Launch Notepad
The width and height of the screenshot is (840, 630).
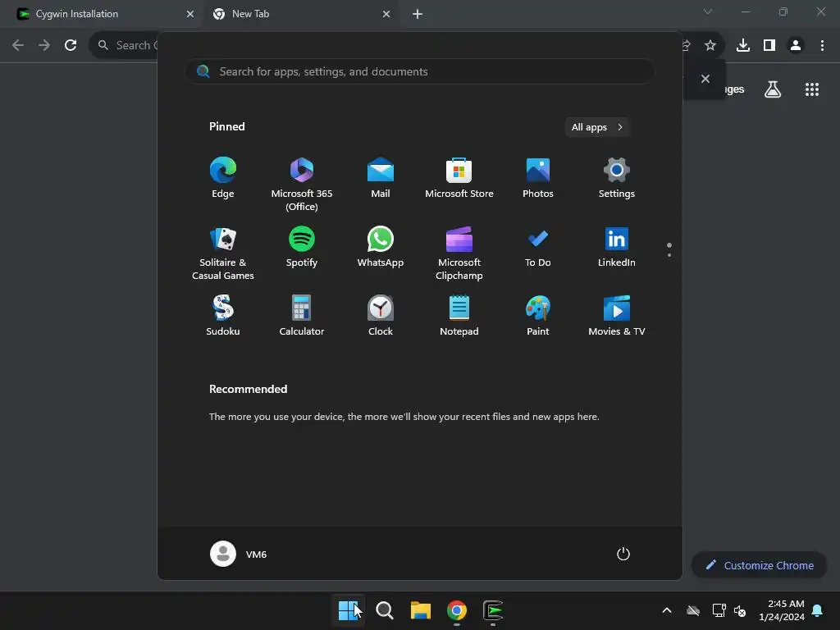tap(459, 316)
